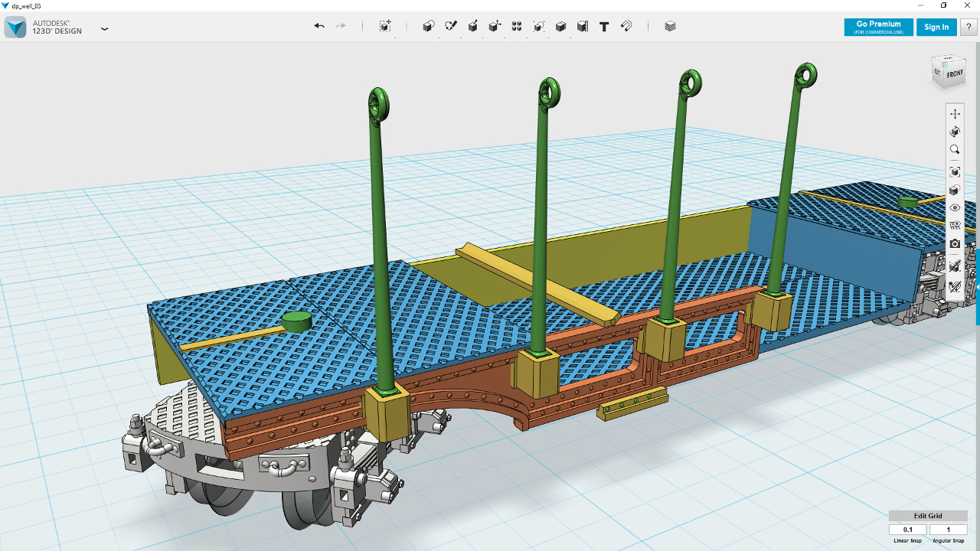Image resolution: width=980 pixels, height=551 pixels.
Task: Open the Sketch tool menu
Action: (x=451, y=26)
